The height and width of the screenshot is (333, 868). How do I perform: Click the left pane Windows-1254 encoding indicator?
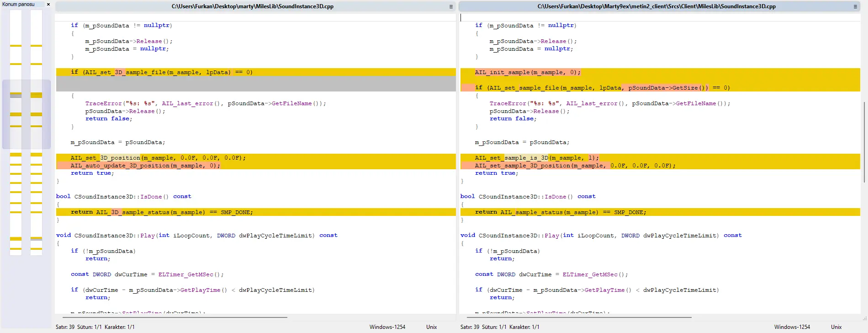point(387,327)
